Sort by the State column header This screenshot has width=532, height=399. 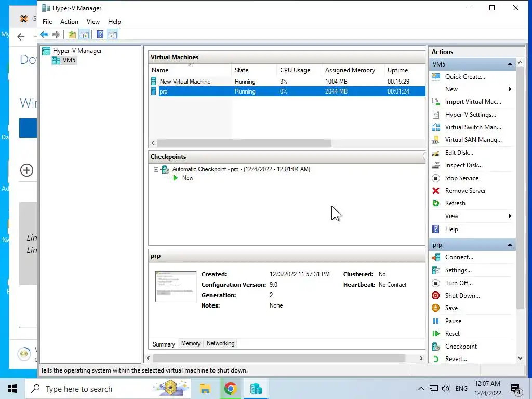click(254, 70)
